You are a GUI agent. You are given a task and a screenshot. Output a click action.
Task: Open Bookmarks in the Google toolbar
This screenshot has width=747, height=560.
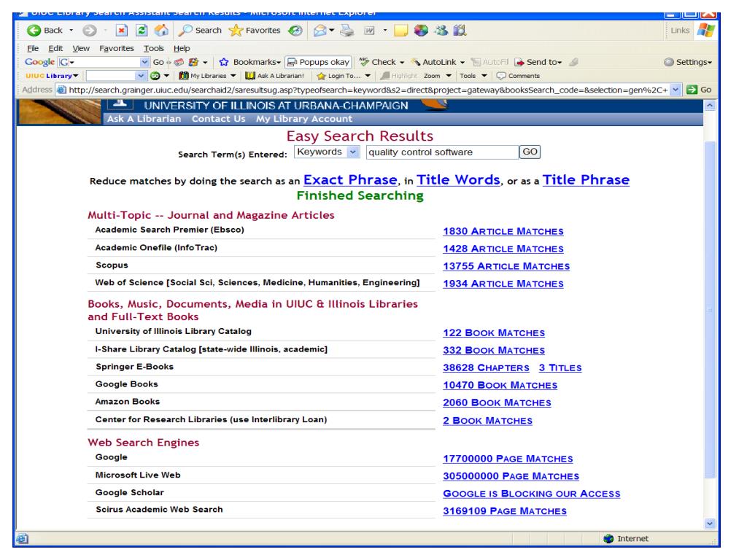point(250,62)
